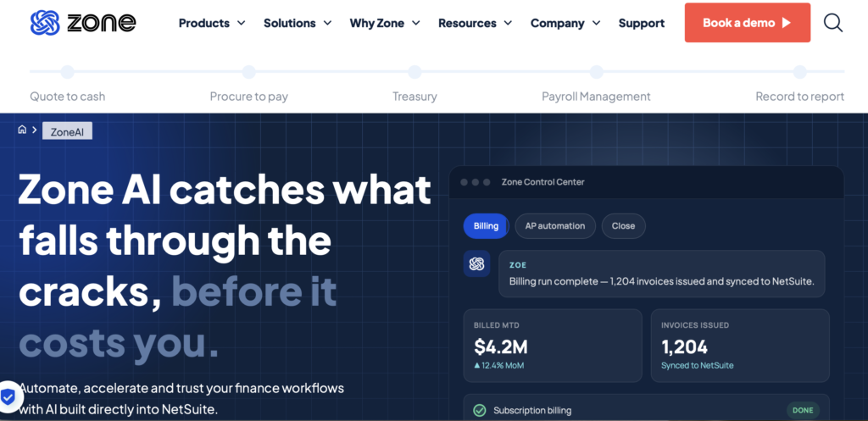Click the 'Zone Control Center' title
This screenshot has width=868, height=421.
click(542, 182)
